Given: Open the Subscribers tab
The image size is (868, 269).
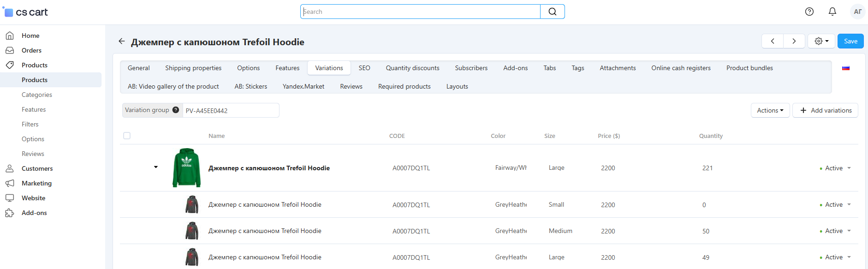Looking at the screenshot, I should tap(471, 68).
